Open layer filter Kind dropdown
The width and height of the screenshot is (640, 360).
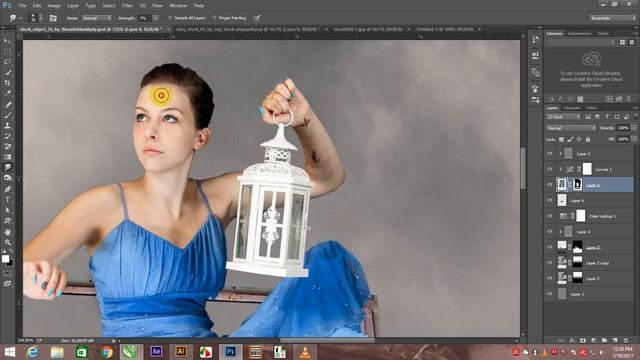(564, 117)
